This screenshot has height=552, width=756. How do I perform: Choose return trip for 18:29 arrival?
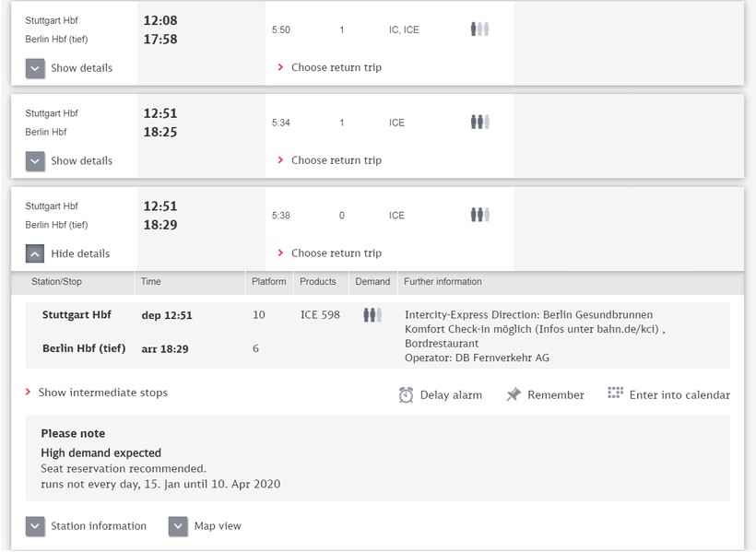coord(336,253)
